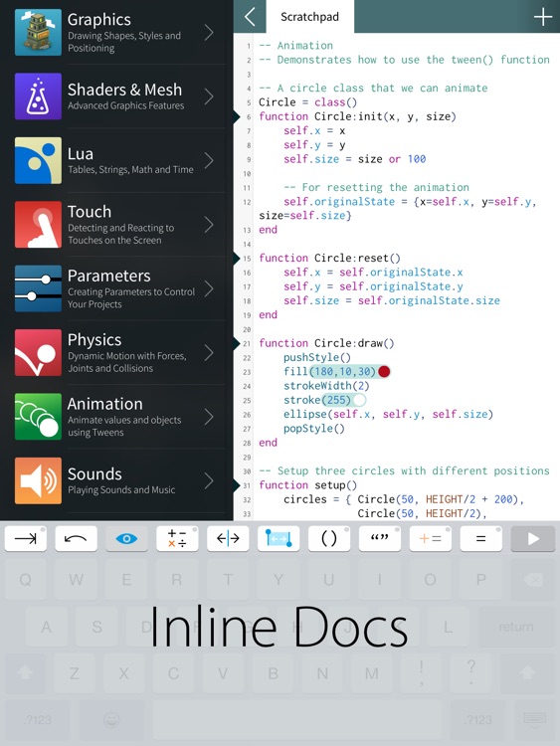Open the Animation circles icon
The width and height of the screenshot is (560, 746).
tap(38, 417)
